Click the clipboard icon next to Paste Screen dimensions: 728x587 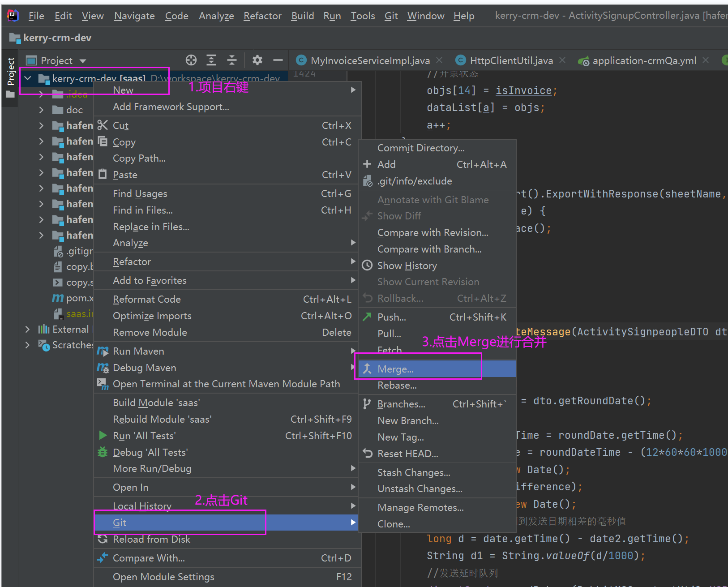pos(103,174)
